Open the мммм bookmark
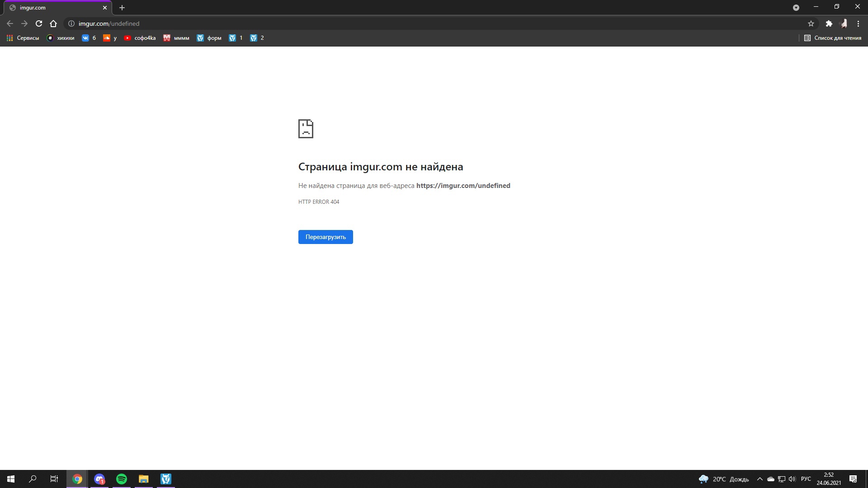The width and height of the screenshot is (868, 488). (176, 38)
